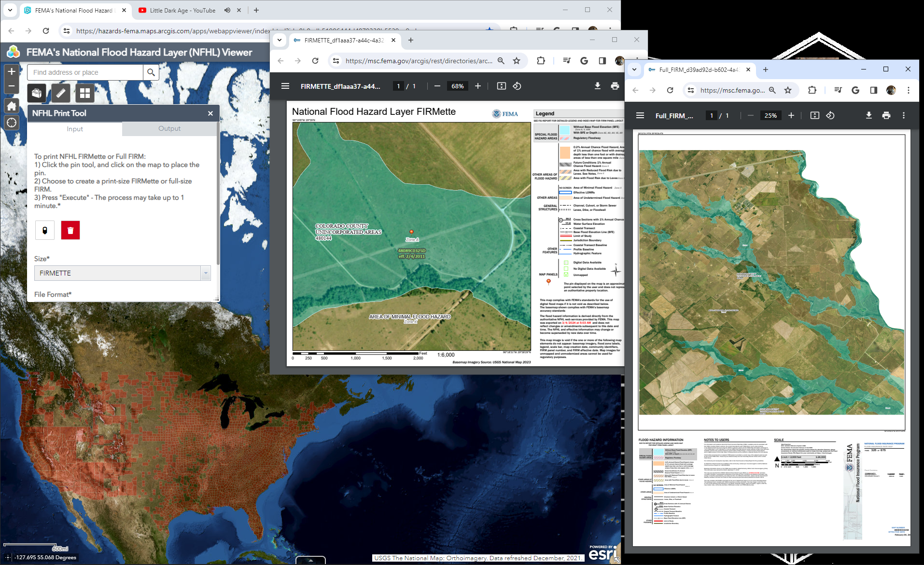Zoom out in Full FIRM PDF viewer
This screenshot has height=565, width=924.
pos(751,115)
